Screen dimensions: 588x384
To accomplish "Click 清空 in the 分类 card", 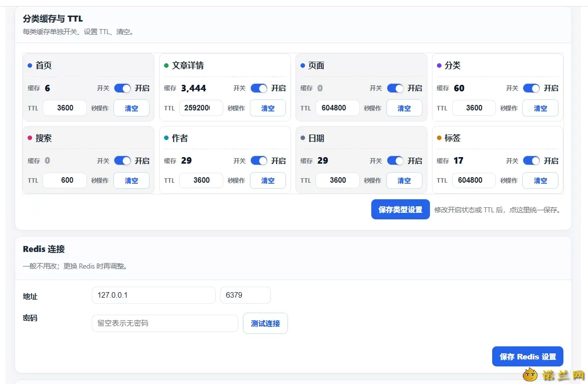I will coord(540,108).
